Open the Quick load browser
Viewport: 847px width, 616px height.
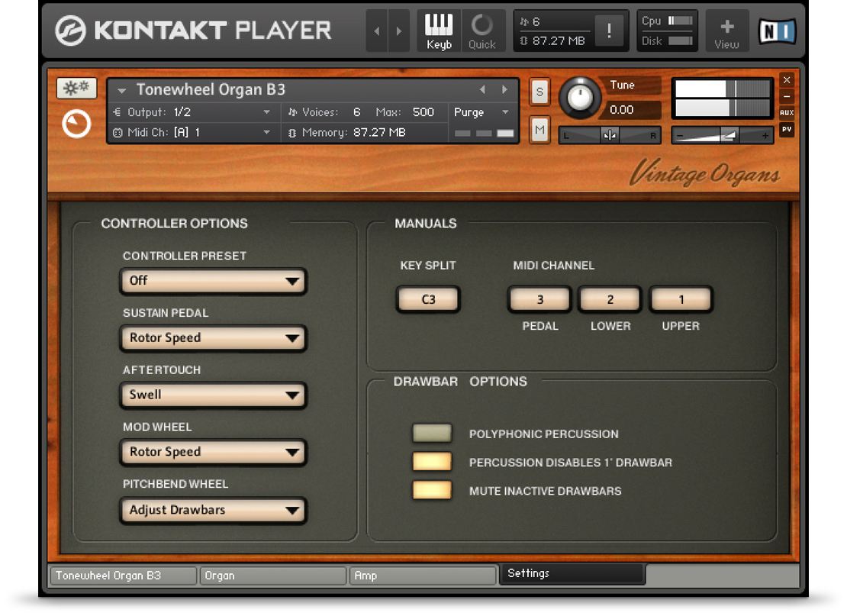coord(482,31)
